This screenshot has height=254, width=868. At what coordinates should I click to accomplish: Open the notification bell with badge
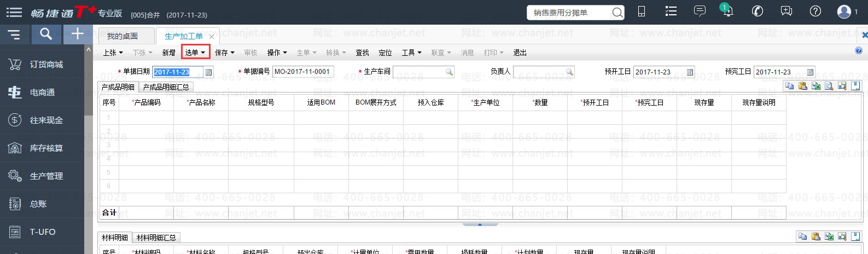pyautogui.click(x=727, y=10)
